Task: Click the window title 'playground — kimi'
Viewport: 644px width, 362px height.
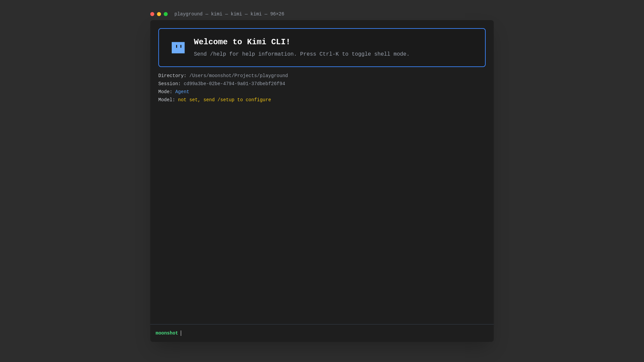Action: pos(229,14)
